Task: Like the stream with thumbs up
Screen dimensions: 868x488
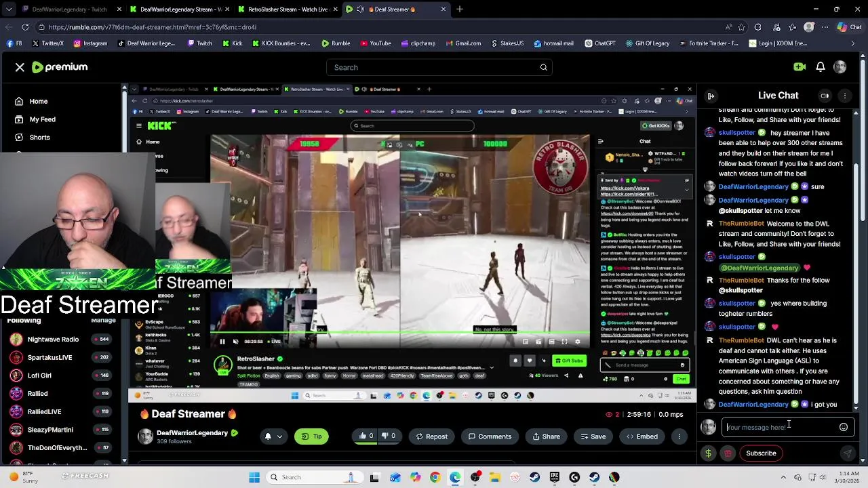Action: (x=366, y=436)
